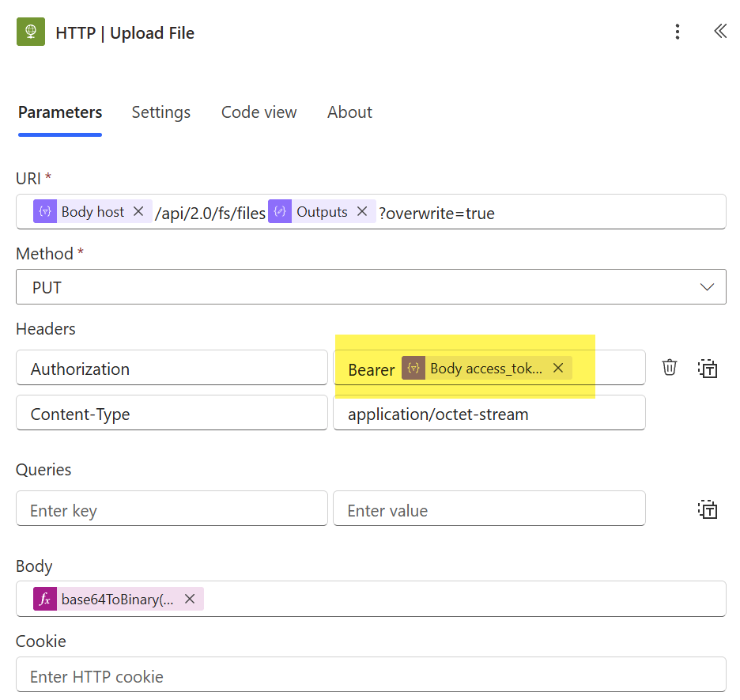Screen dimensions: 740x700
Task: Click the Authorization header key field
Action: [x=172, y=368]
